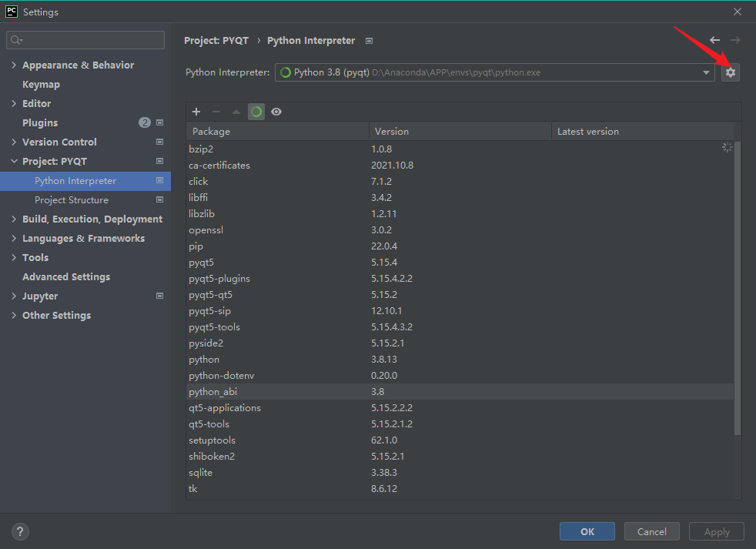This screenshot has width=756, height=549.
Task: Click the Apply button
Action: 717,531
